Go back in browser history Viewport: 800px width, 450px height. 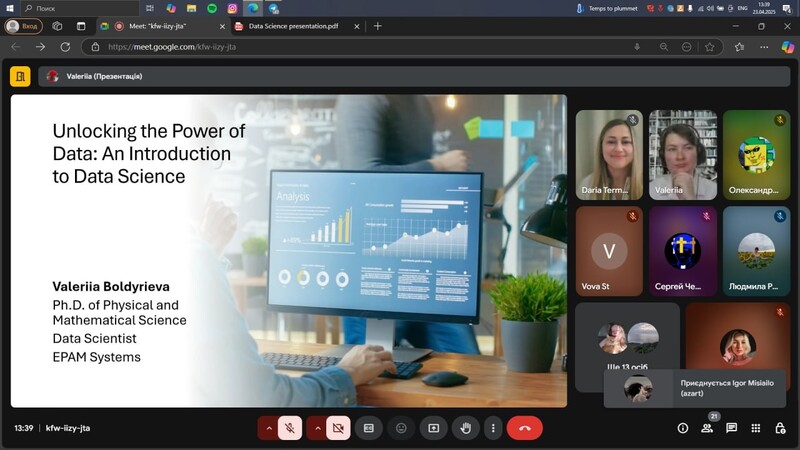(x=16, y=47)
